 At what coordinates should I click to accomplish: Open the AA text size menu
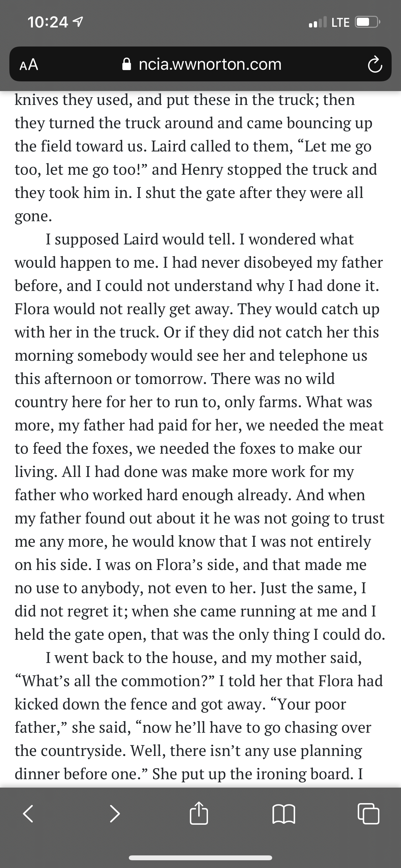[29, 64]
